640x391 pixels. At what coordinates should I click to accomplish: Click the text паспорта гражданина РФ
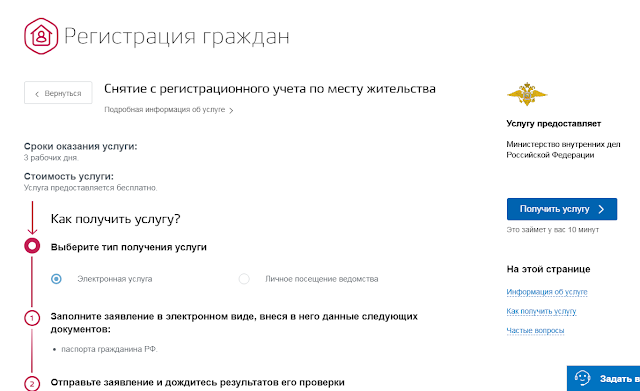point(109,349)
